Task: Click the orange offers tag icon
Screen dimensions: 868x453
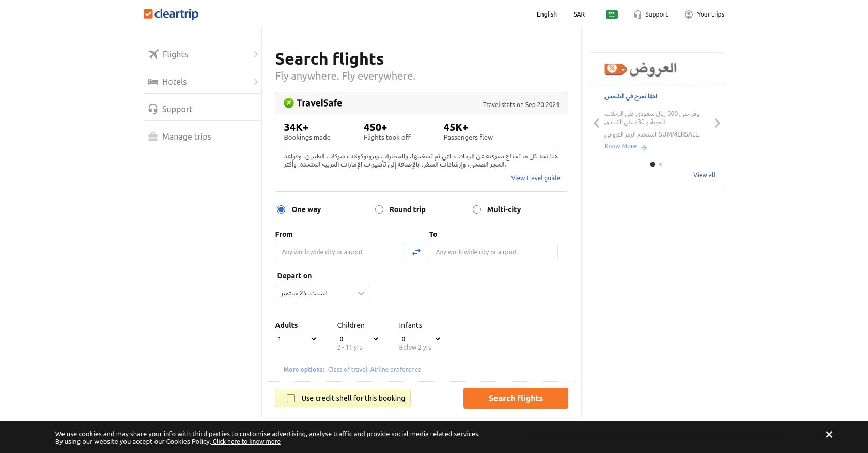Action: coord(616,69)
